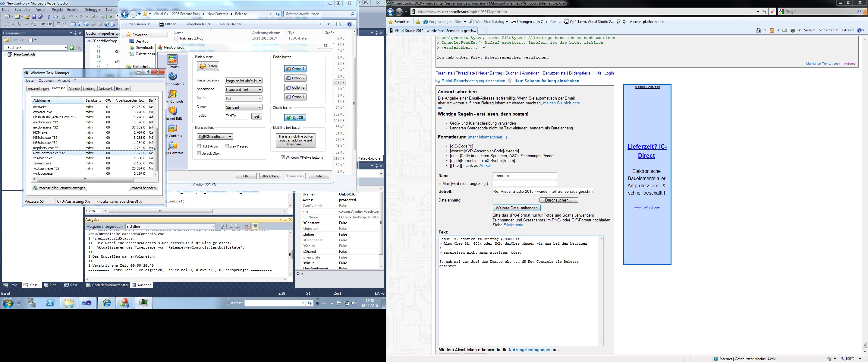Click the Abbrechen button in NewControls dialog
Viewport: 868px width, 362px height.
click(x=270, y=176)
